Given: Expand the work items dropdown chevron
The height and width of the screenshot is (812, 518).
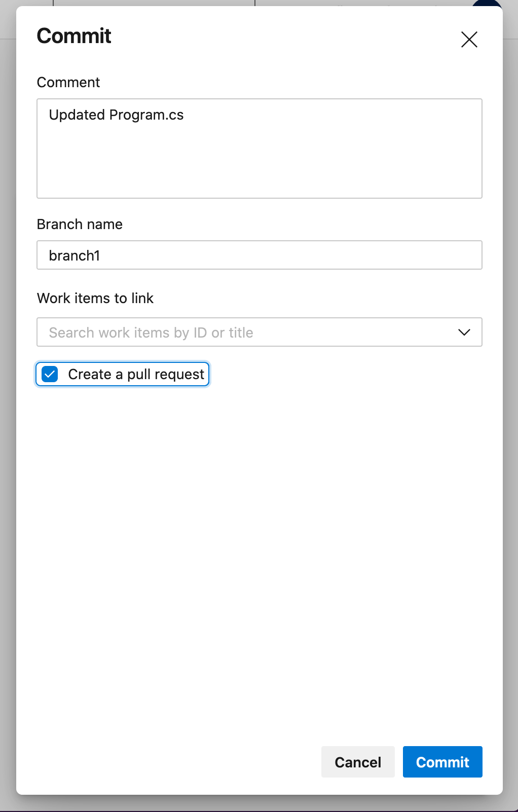Looking at the screenshot, I should pyautogui.click(x=464, y=332).
